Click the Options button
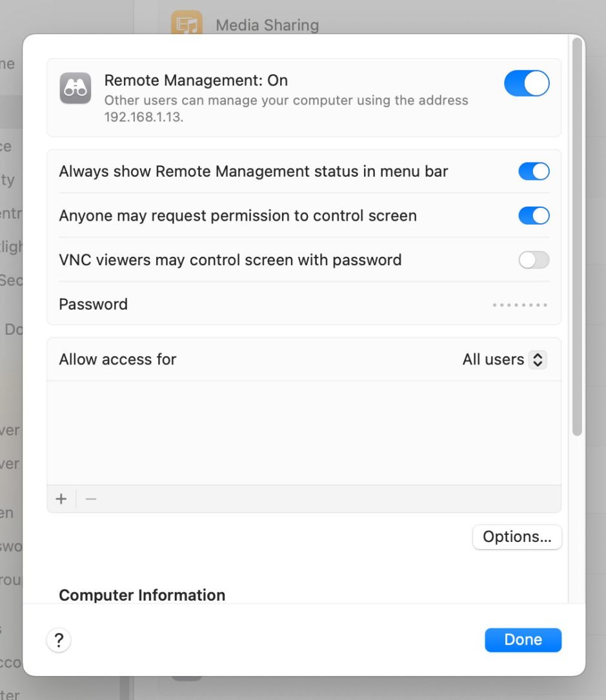This screenshot has width=606, height=700. click(516, 536)
